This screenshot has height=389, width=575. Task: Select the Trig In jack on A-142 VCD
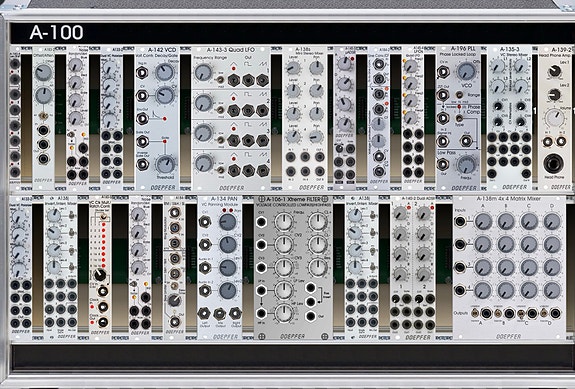[142, 73]
